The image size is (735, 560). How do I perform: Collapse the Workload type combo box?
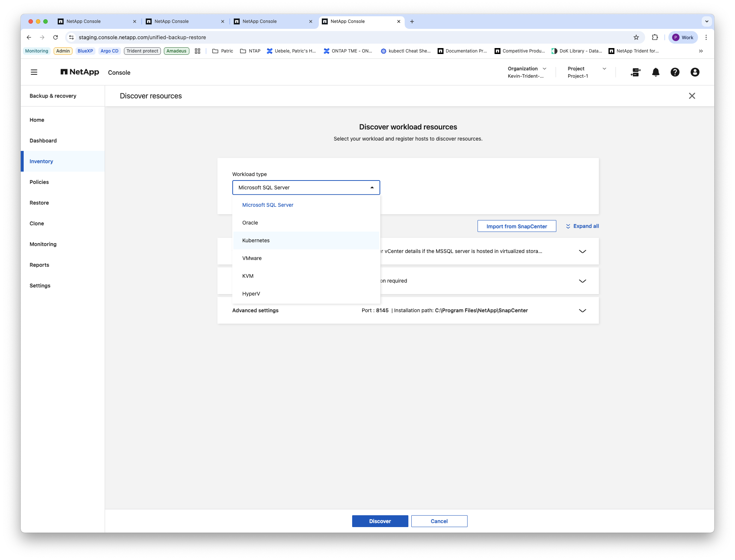pos(306,188)
